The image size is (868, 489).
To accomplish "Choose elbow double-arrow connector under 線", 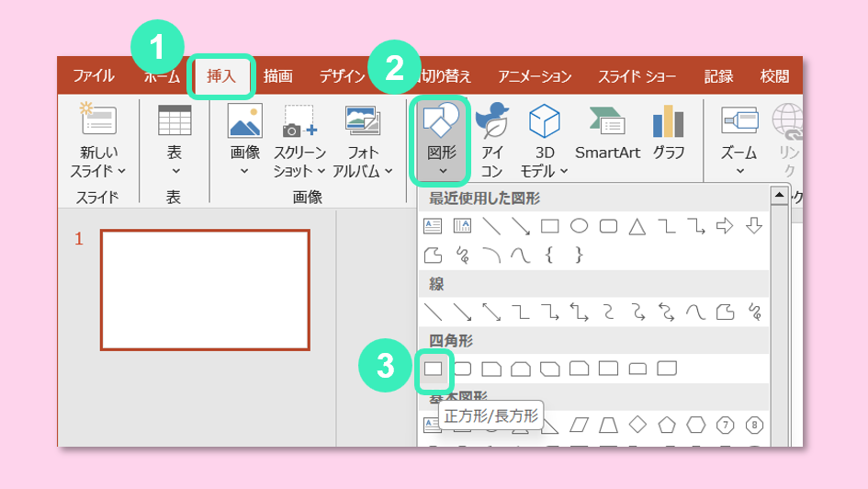I will pos(579,313).
